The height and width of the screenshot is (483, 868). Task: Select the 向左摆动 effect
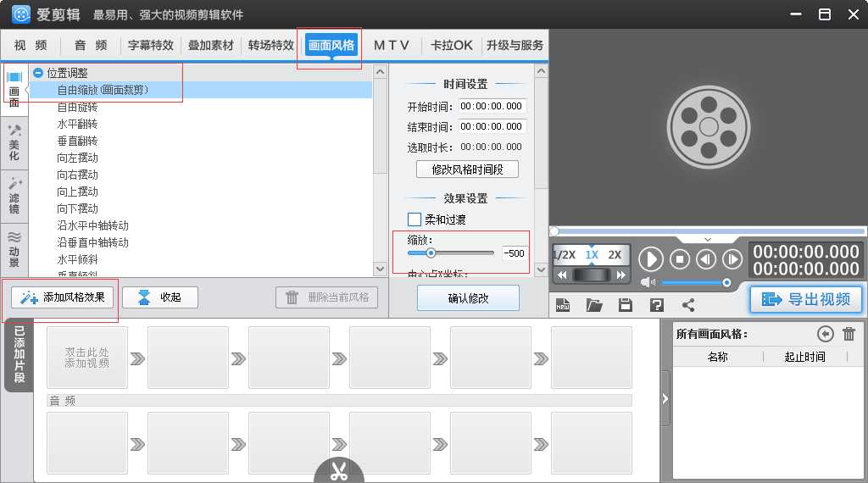[x=77, y=158]
